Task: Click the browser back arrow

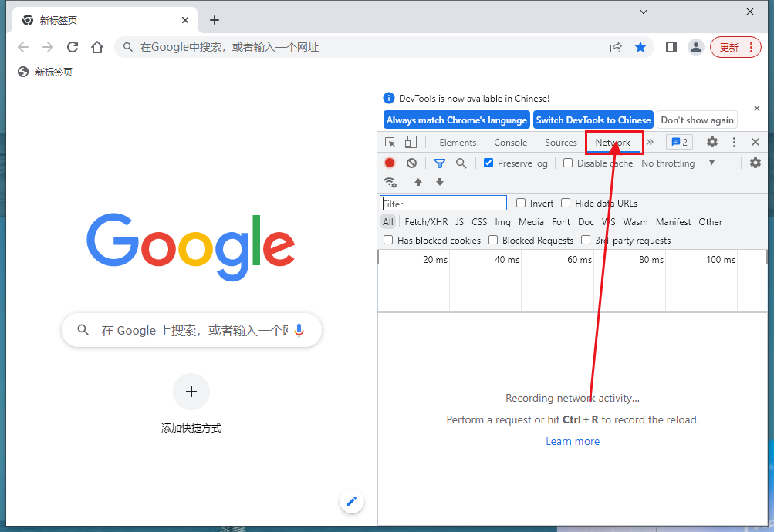Action: (23, 47)
